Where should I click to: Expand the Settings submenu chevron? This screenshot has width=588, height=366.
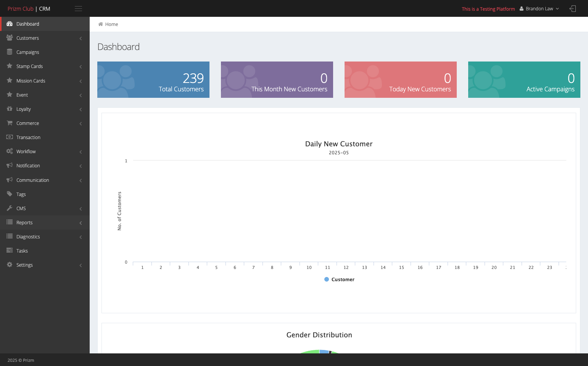81,265
